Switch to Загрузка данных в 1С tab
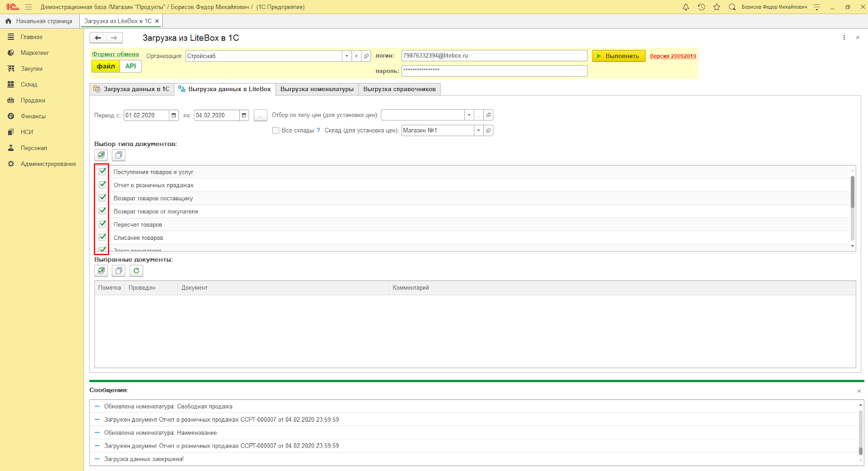 pyautogui.click(x=132, y=89)
